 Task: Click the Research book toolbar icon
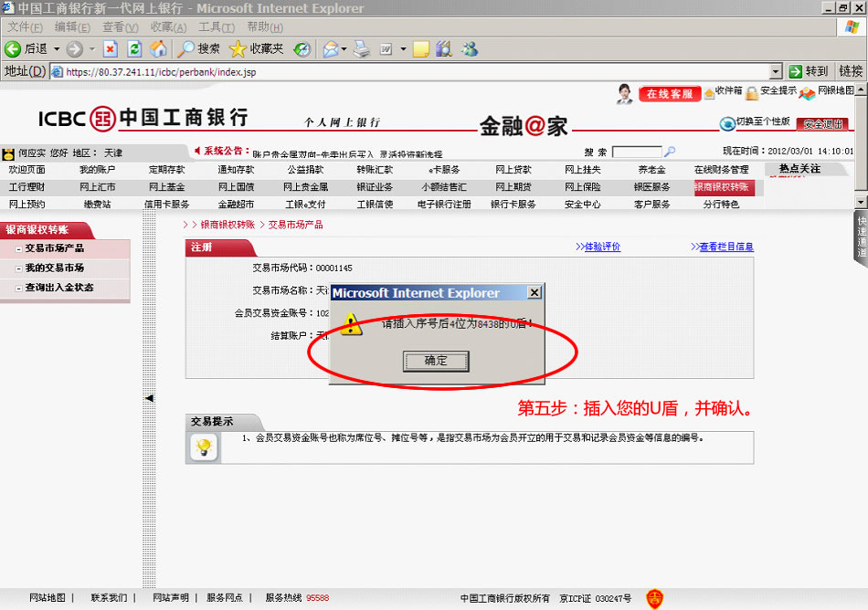(x=444, y=49)
